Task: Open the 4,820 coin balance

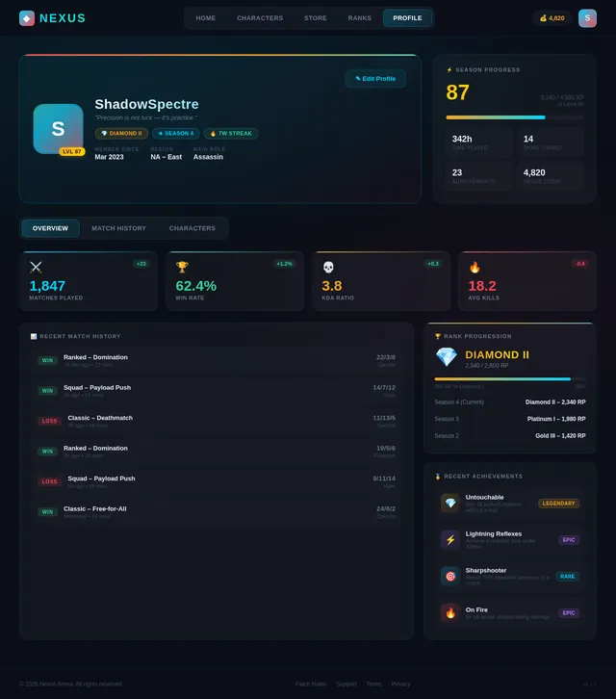Action: click(552, 18)
